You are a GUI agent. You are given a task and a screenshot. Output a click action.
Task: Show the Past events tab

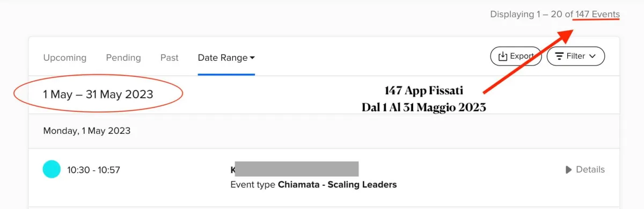(170, 57)
